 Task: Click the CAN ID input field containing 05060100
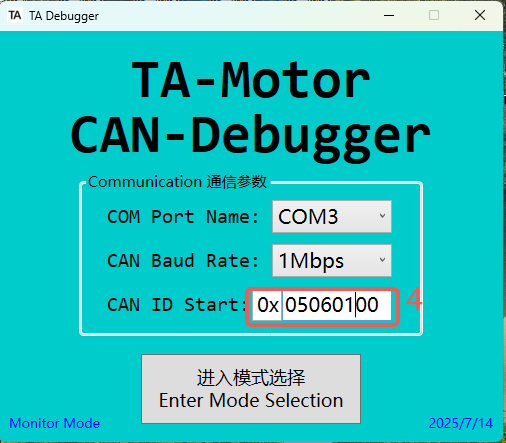[x=337, y=305]
